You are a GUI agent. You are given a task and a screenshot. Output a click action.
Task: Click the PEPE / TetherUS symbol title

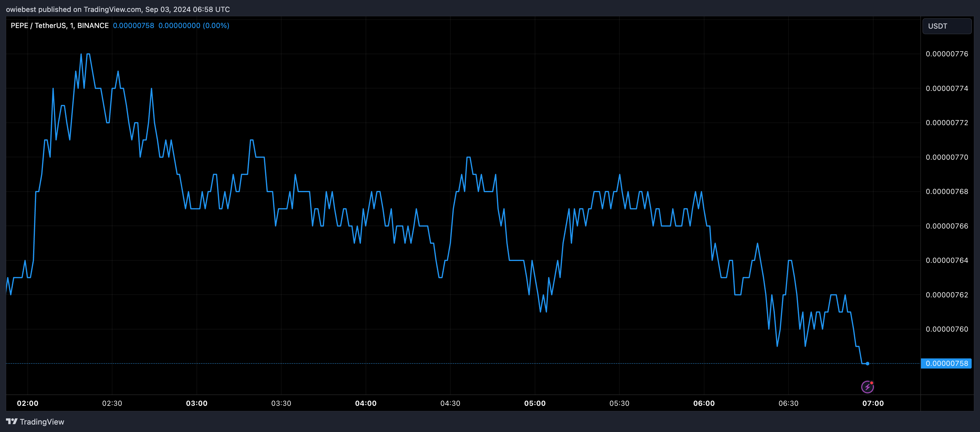pyautogui.click(x=60, y=25)
